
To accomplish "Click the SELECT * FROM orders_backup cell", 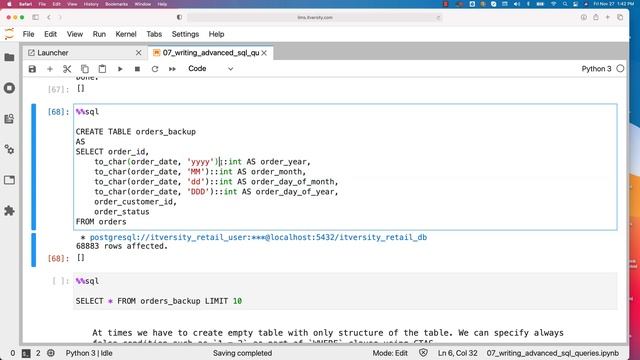I will (345, 291).
